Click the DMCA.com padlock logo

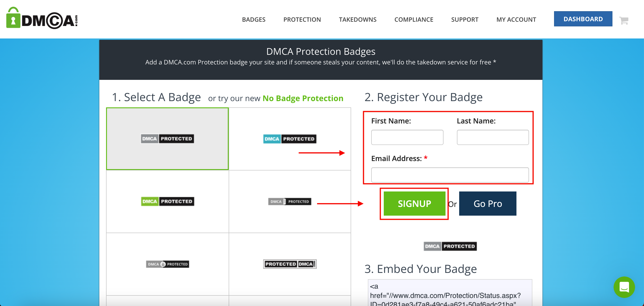[x=42, y=18]
